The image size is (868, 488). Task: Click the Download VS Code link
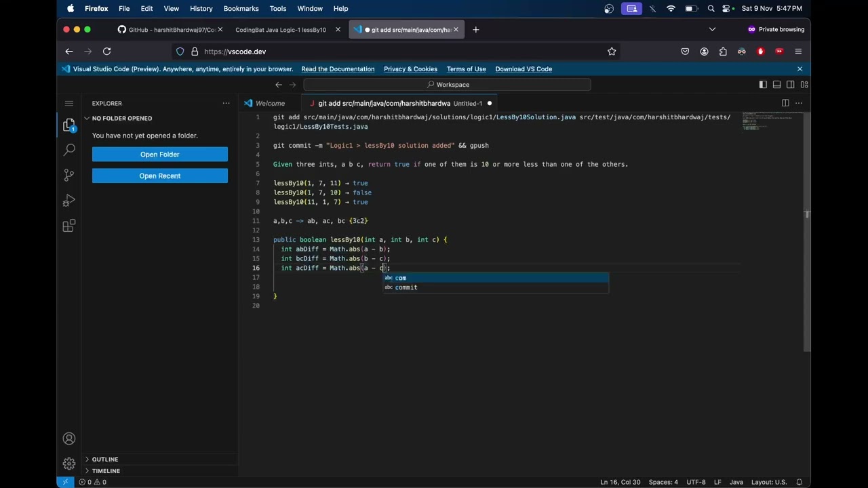(523, 69)
